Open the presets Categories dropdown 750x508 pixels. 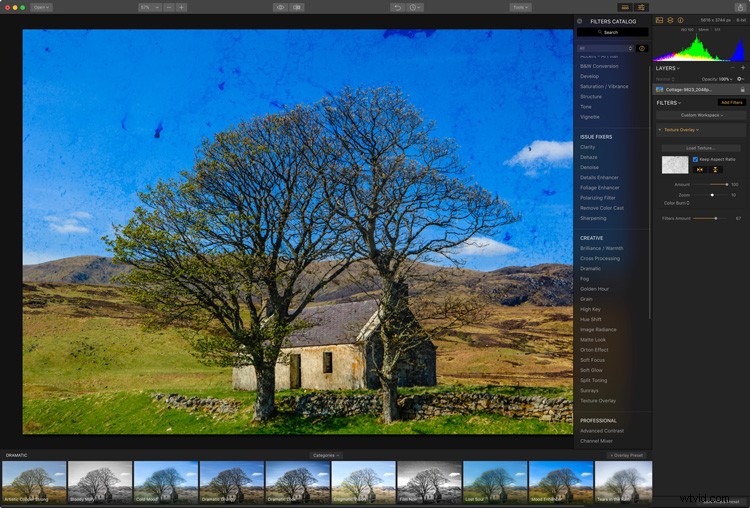coord(326,455)
